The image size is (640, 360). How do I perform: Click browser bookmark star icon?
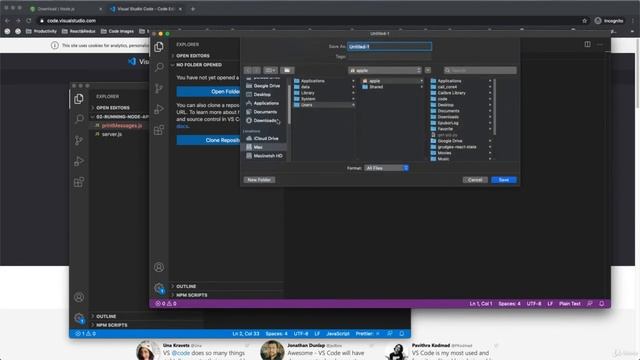[584, 21]
